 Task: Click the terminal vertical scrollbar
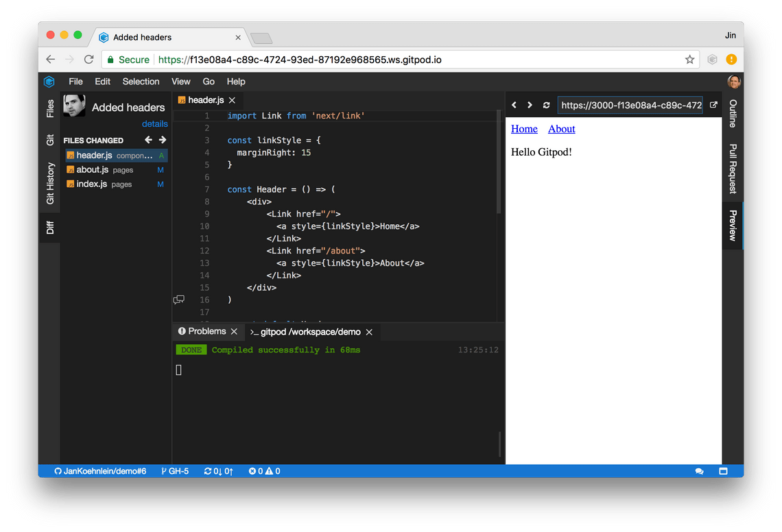[x=499, y=444]
